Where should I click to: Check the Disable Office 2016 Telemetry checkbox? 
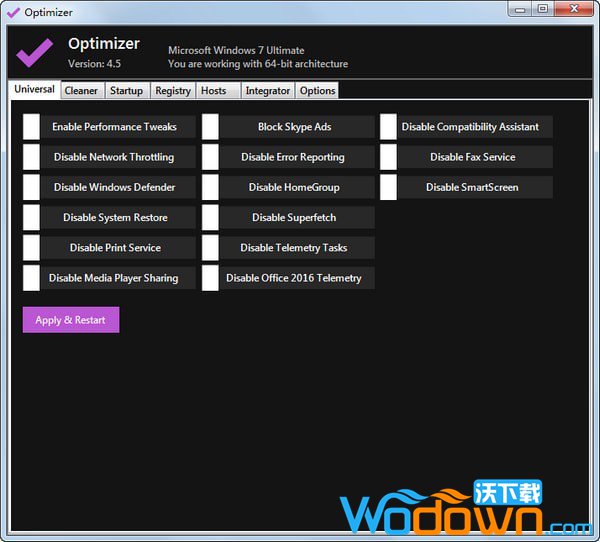tap(210, 278)
